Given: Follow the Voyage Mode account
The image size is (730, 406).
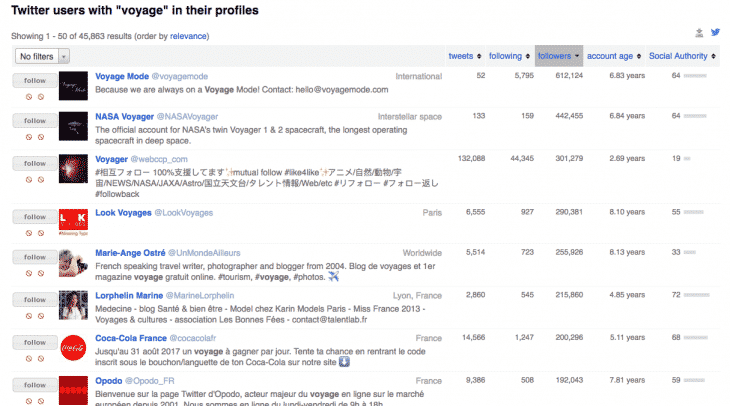Looking at the screenshot, I should click(x=34, y=79).
